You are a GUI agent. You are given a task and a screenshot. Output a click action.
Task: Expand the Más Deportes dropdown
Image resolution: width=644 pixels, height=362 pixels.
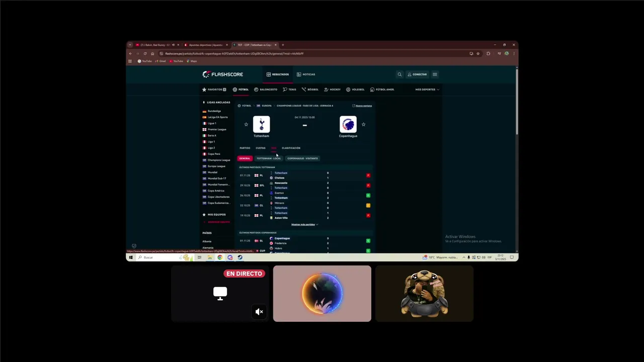[x=427, y=89]
